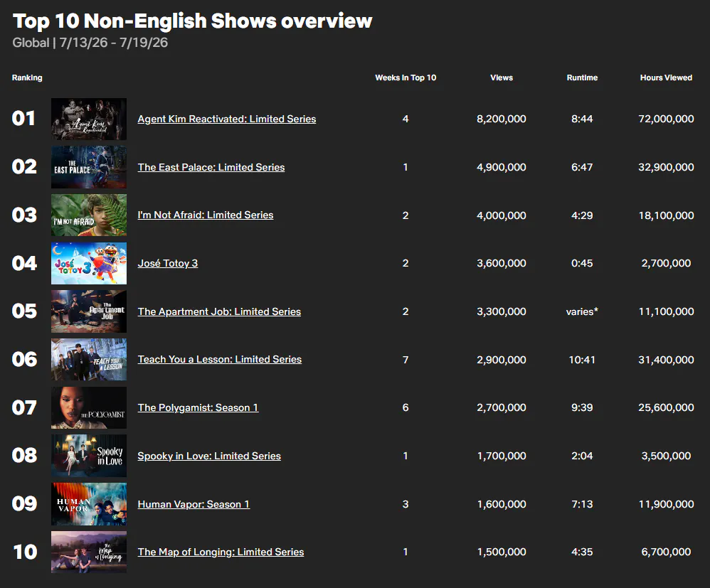Image resolution: width=710 pixels, height=588 pixels.
Task: Click The East Palace poster thumbnail
Action: tap(89, 167)
